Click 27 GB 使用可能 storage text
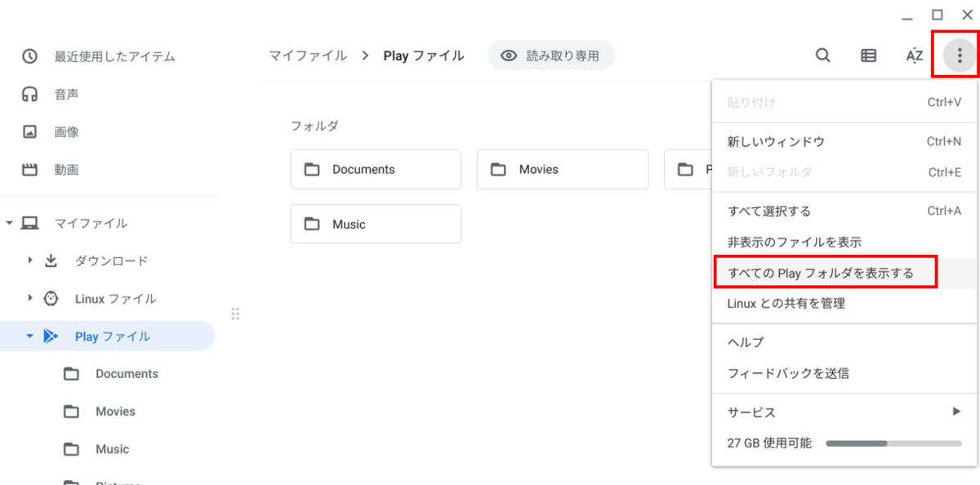Screen dimensions: 980x485 pyautogui.click(x=769, y=443)
